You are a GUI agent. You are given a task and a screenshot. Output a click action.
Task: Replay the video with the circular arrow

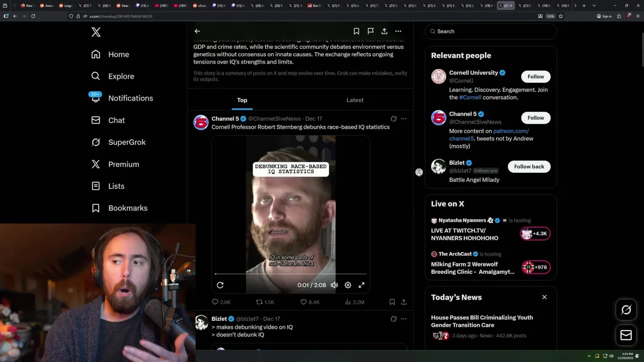(220, 285)
